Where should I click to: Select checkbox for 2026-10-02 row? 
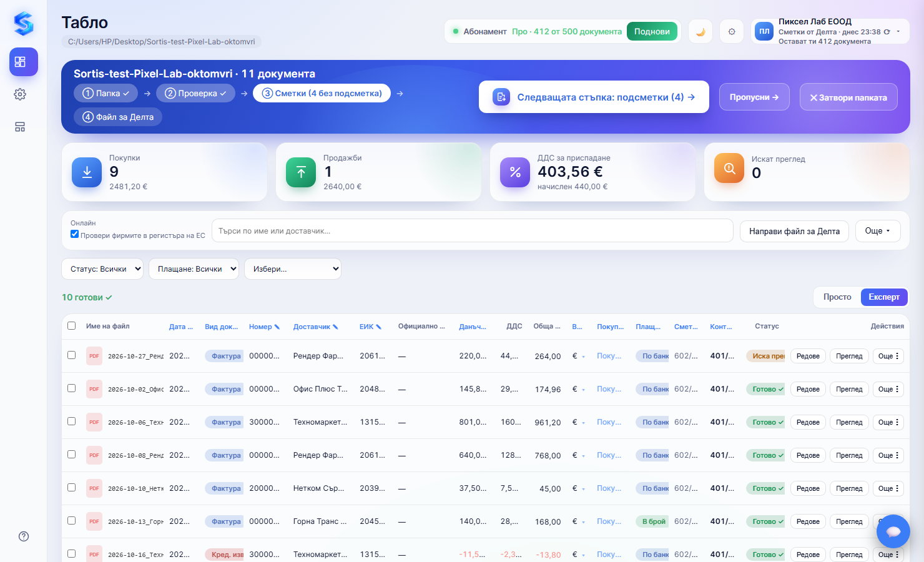click(71, 388)
